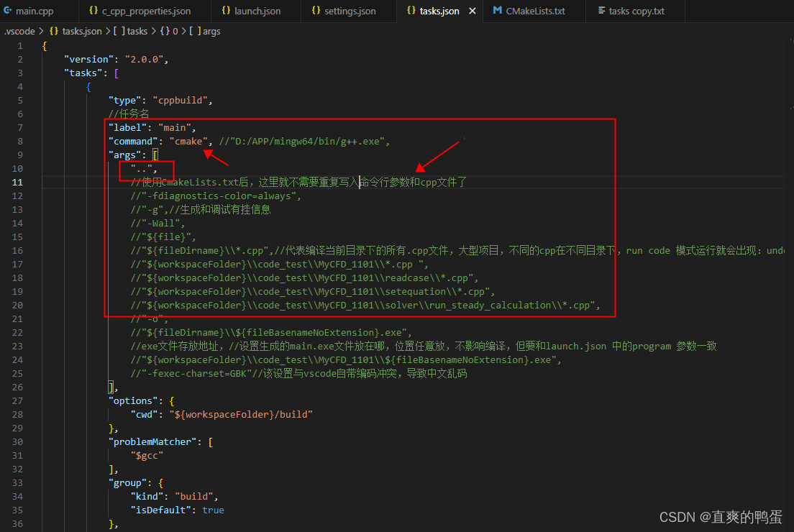Close the tasks.json tab
This screenshot has width=794, height=532.
472,11
